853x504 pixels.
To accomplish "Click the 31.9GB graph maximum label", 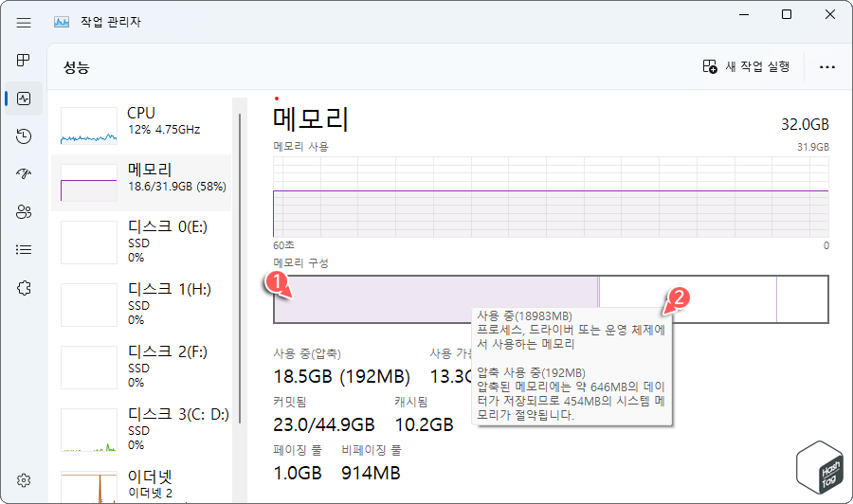I will [813, 147].
